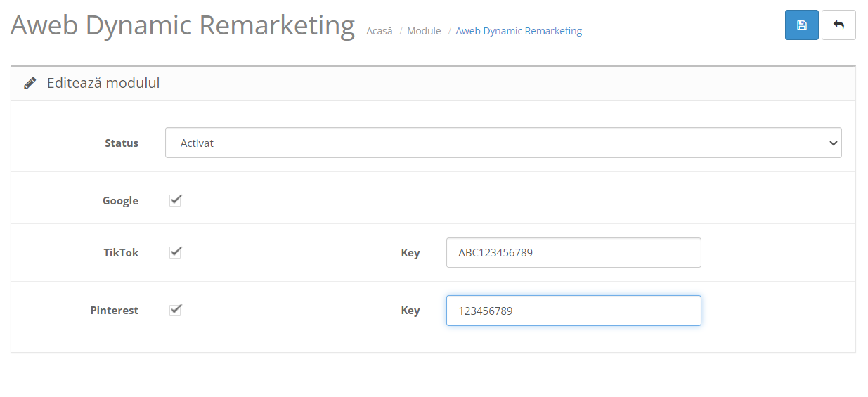Toggle the TikTok checkbox

click(176, 252)
